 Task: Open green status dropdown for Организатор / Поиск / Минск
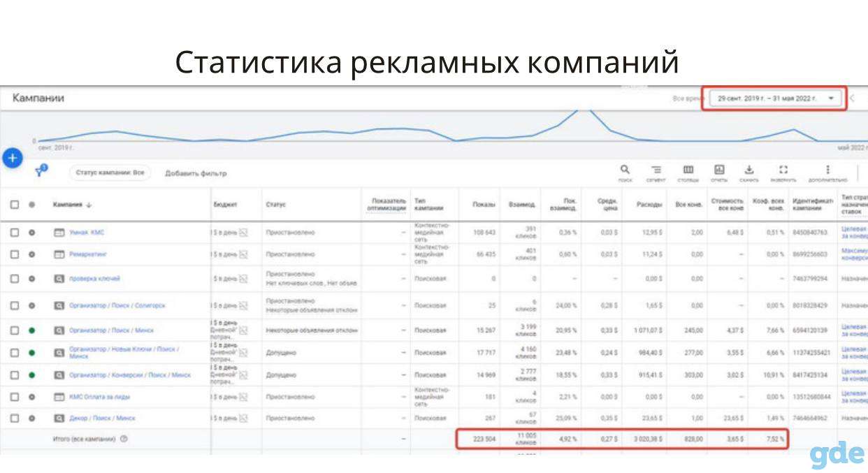(31, 330)
